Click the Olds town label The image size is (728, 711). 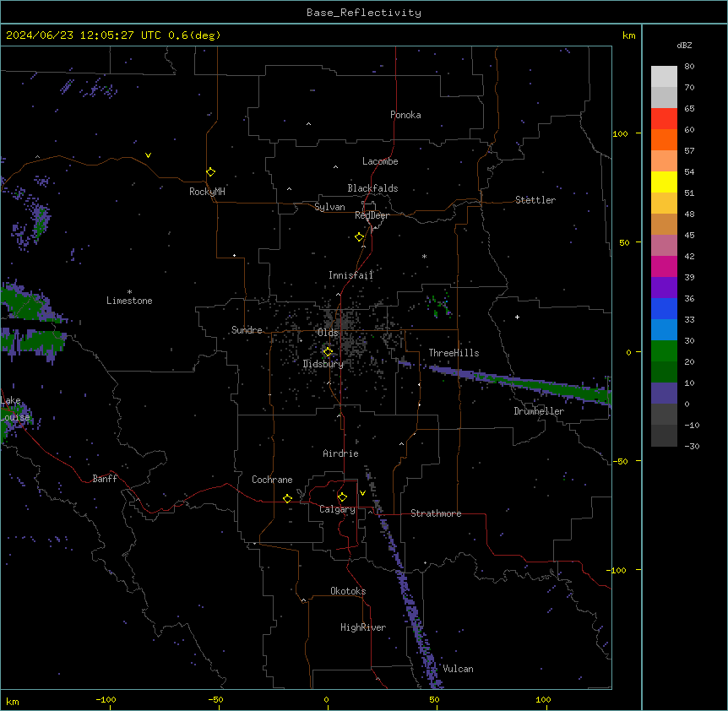tap(328, 333)
